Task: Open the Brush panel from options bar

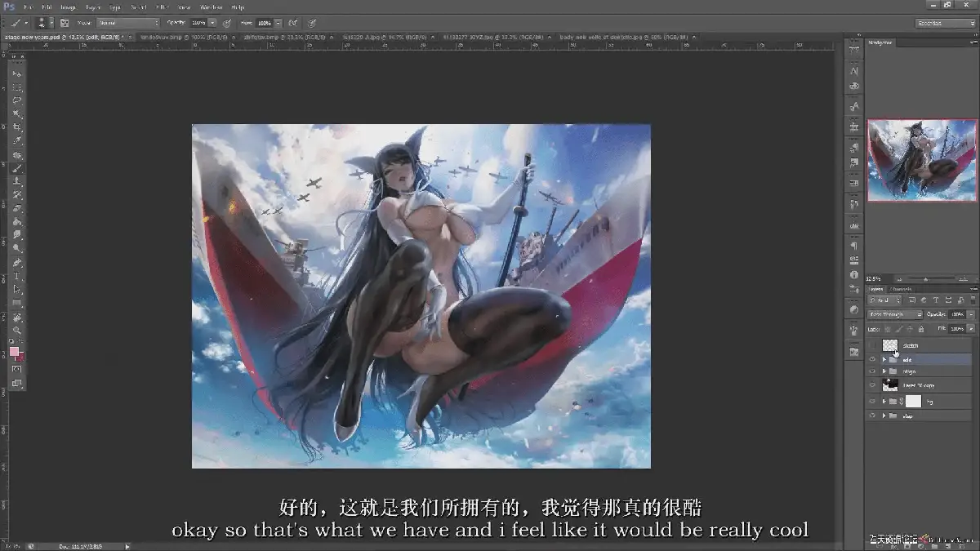Action: point(65,23)
